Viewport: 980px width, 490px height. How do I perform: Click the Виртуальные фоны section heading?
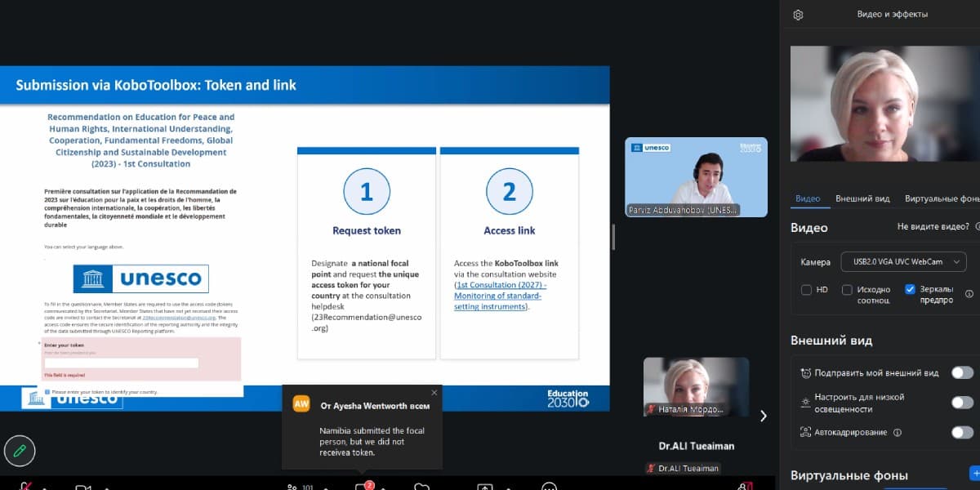849,475
